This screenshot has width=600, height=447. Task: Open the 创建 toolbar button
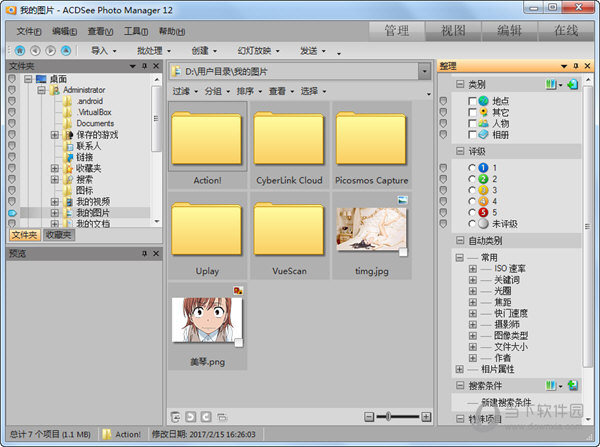point(204,51)
